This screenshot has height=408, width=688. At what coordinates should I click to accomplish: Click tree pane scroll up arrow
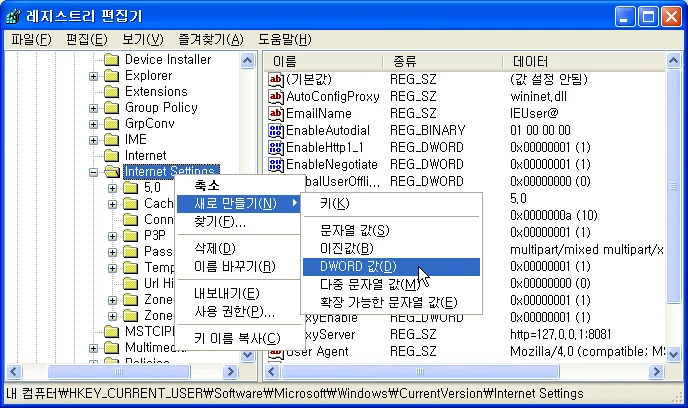click(x=247, y=61)
